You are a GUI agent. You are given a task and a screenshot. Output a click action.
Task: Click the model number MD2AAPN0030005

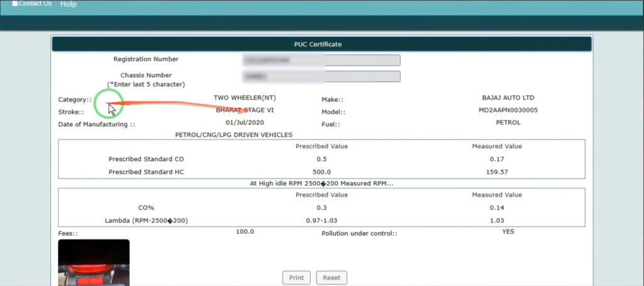pyautogui.click(x=508, y=111)
